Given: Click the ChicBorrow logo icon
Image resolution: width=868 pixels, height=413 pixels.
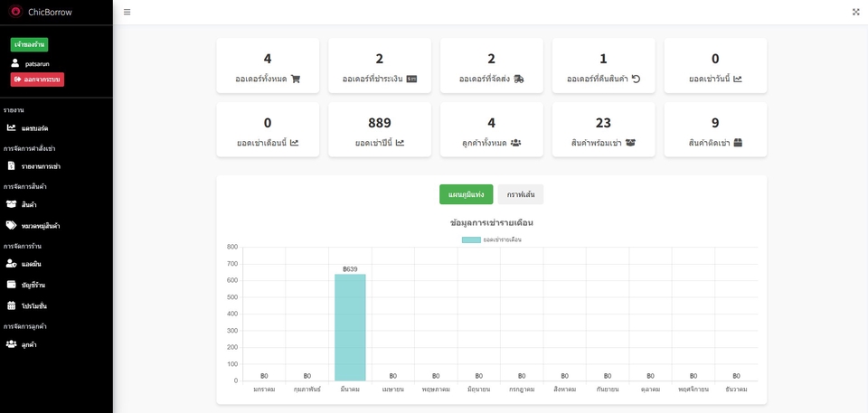Looking at the screenshot, I should (15, 12).
